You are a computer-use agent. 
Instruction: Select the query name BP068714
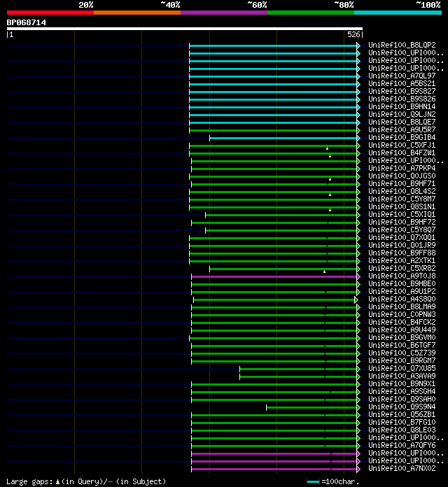click(x=27, y=22)
